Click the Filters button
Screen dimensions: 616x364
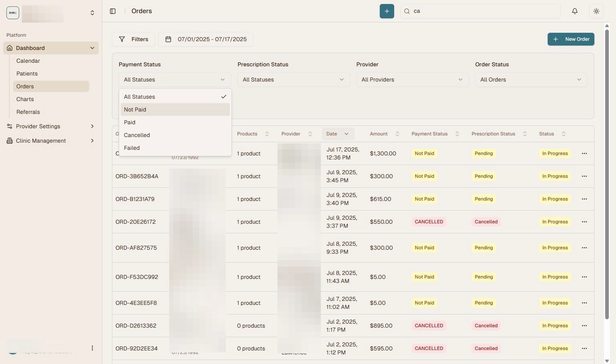[134, 39]
